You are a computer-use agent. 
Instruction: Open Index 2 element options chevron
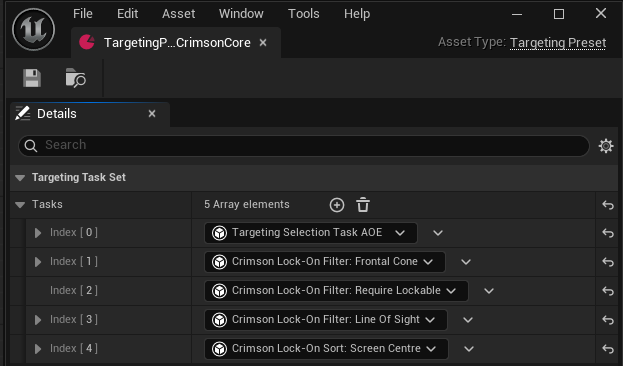coord(489,291)
